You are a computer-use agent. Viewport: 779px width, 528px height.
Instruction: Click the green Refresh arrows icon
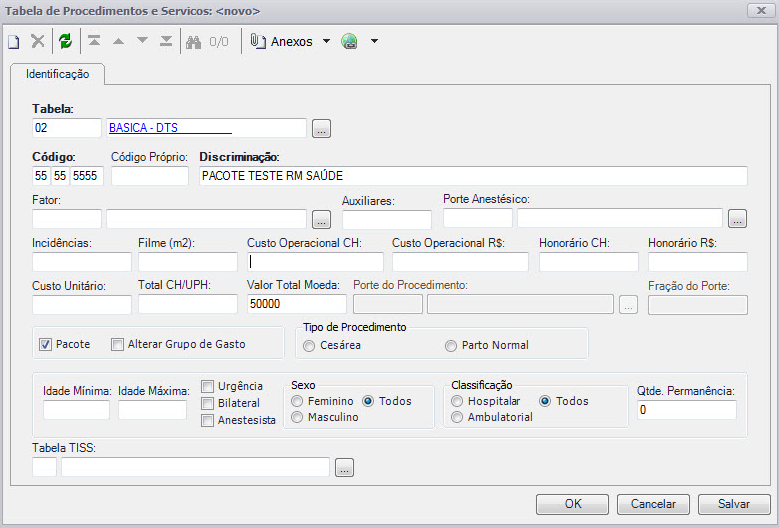[66, 41]
